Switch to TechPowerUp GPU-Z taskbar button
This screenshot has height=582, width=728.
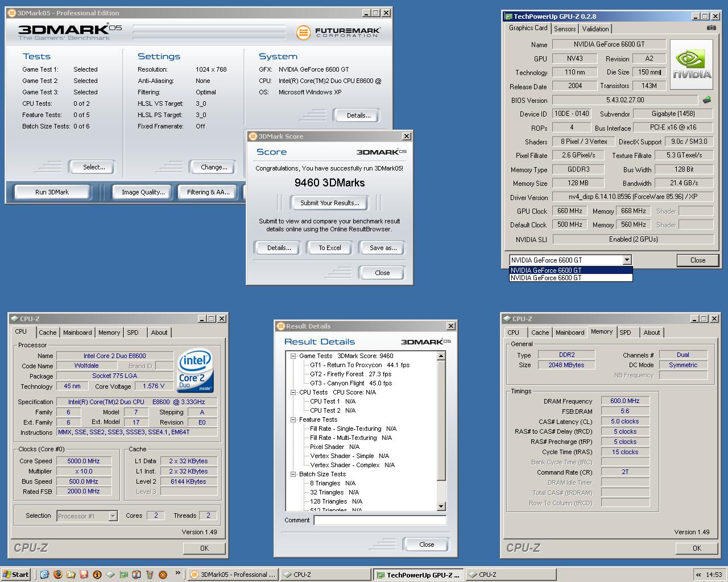coord(417,575)
